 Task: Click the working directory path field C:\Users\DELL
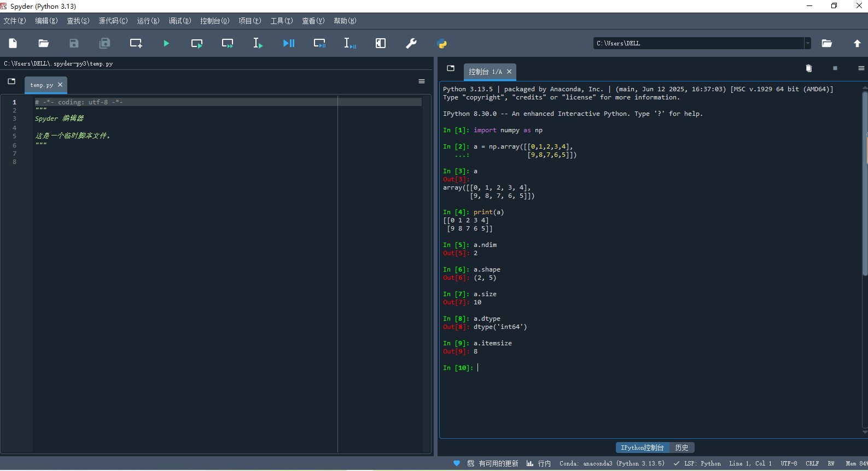698,43
